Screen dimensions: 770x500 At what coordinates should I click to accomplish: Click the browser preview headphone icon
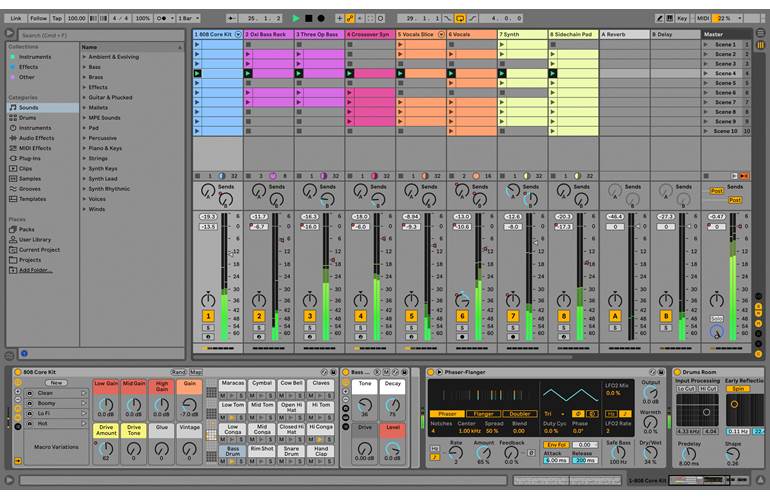[x=24, y=353]
